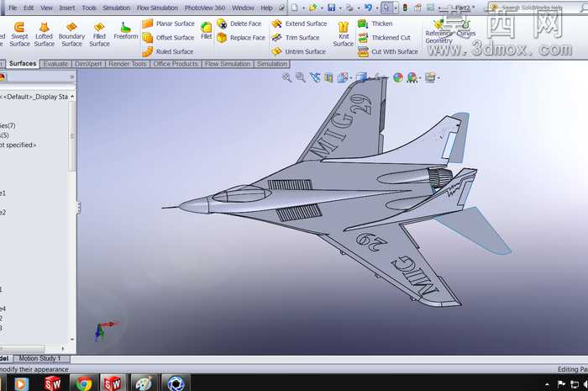The width and height of the screenshot is (588, 391).
Task: Open the Insert menu
Action: tap(66, 8)
